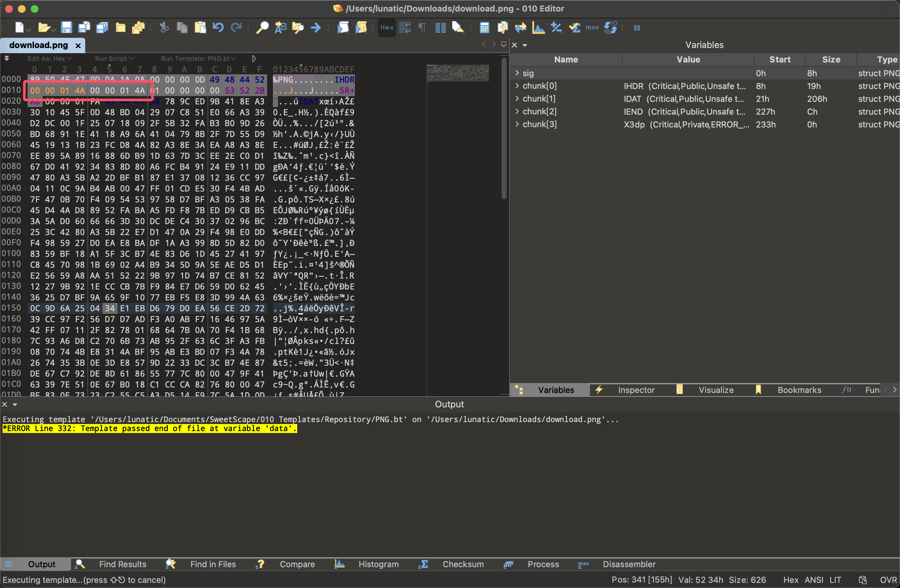The height and width of the screenshot is (588, 900).
Task: Click Hex display indicator in status bar
Action: click(x=790, y=580)
